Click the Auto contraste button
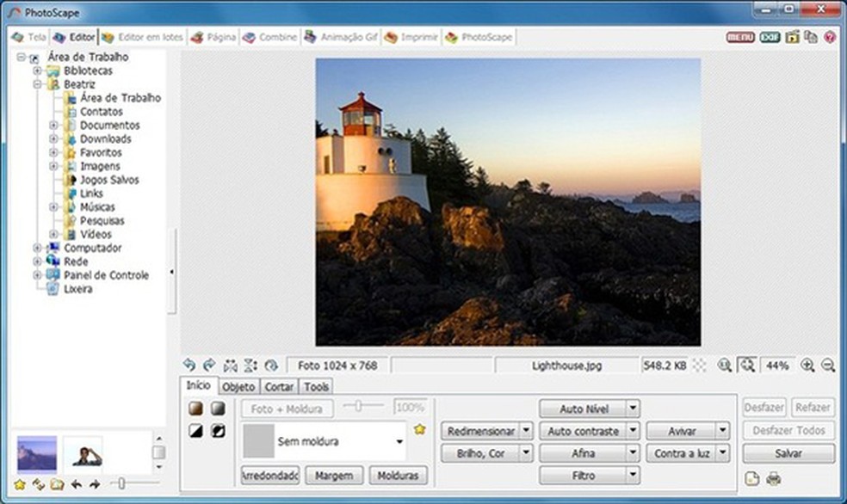Screen dimensions: 847x504 (x=583, y=431)
